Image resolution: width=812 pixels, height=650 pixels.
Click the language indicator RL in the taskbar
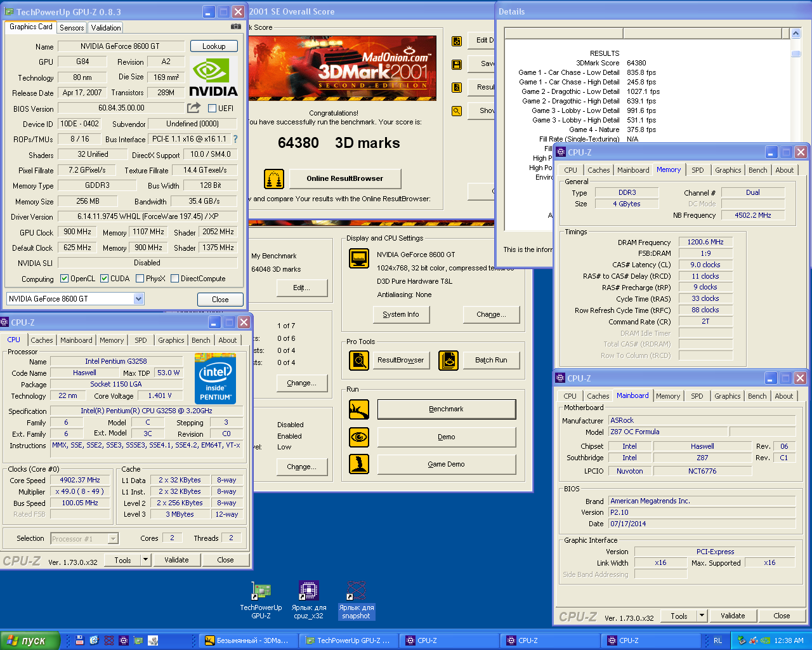[717, 640]
